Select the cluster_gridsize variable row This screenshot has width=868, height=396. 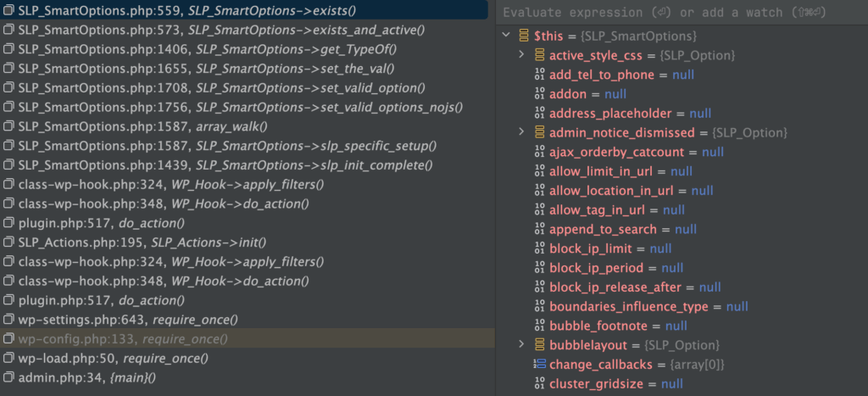pyautogui.click(x=682, y=384)
